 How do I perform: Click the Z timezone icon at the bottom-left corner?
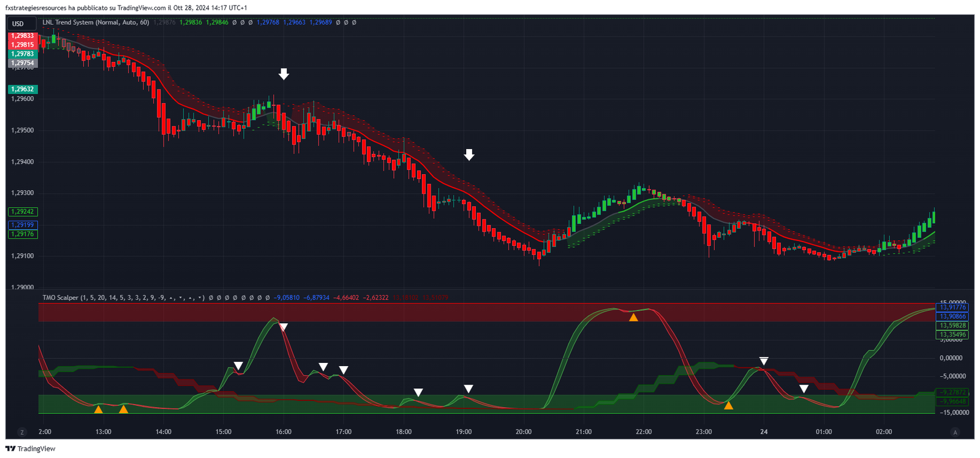point(22,432)
